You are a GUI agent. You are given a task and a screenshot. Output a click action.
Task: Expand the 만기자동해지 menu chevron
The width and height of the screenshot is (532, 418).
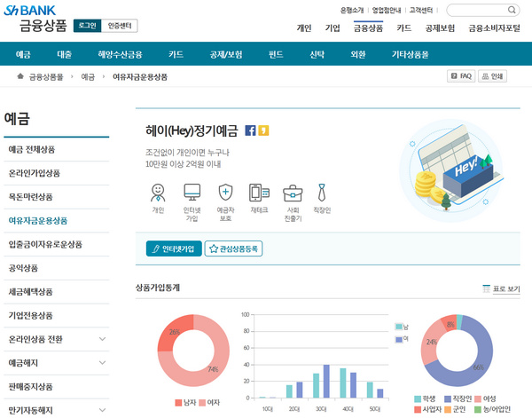point(102,410)
